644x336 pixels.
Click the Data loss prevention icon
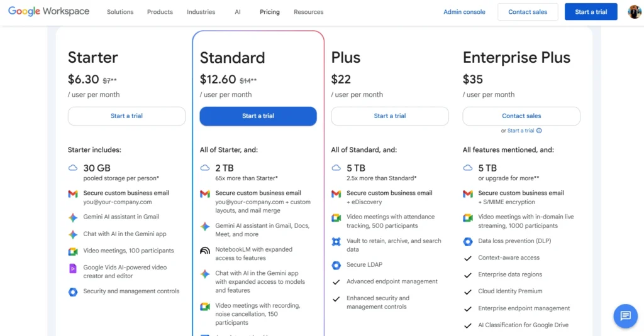(468, 241)
